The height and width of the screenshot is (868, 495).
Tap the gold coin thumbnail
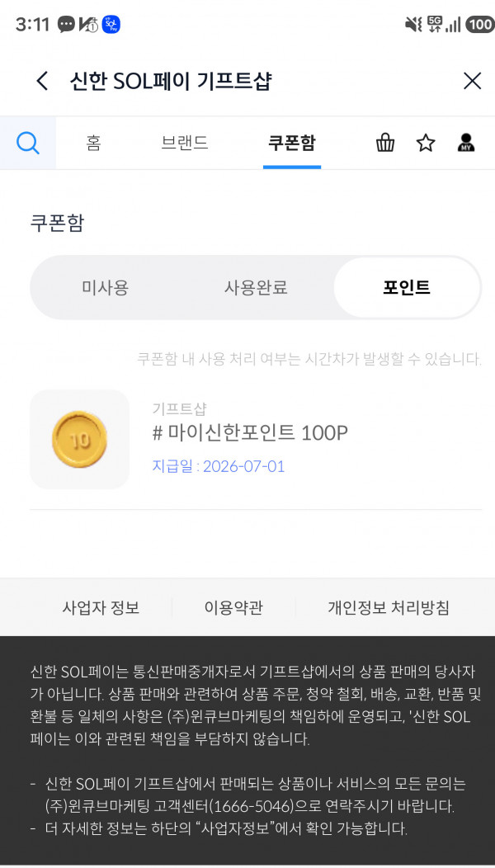click(80, 440)
